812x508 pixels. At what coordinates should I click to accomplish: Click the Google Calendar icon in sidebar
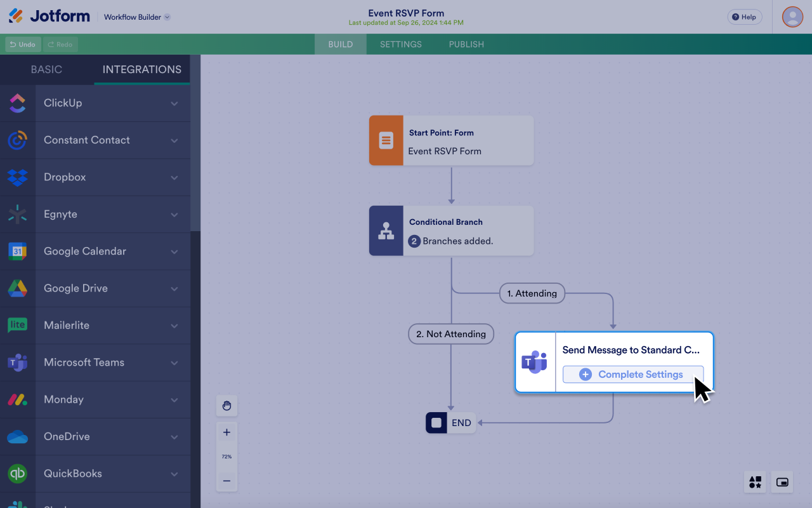18,251
